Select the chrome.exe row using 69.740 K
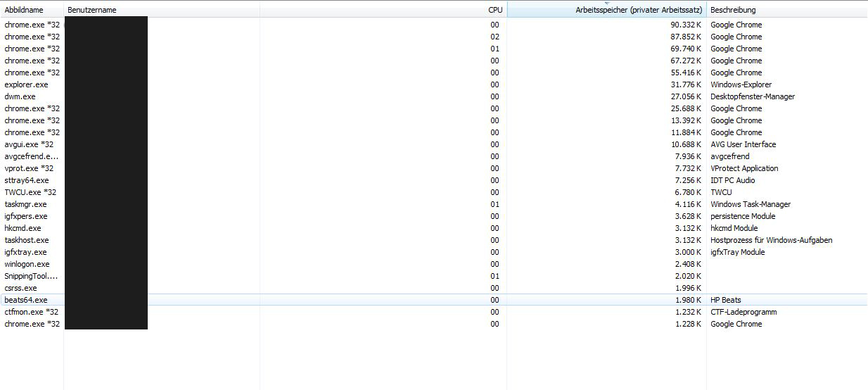This screenshot has height=390, width=868. tap(434, 49)
